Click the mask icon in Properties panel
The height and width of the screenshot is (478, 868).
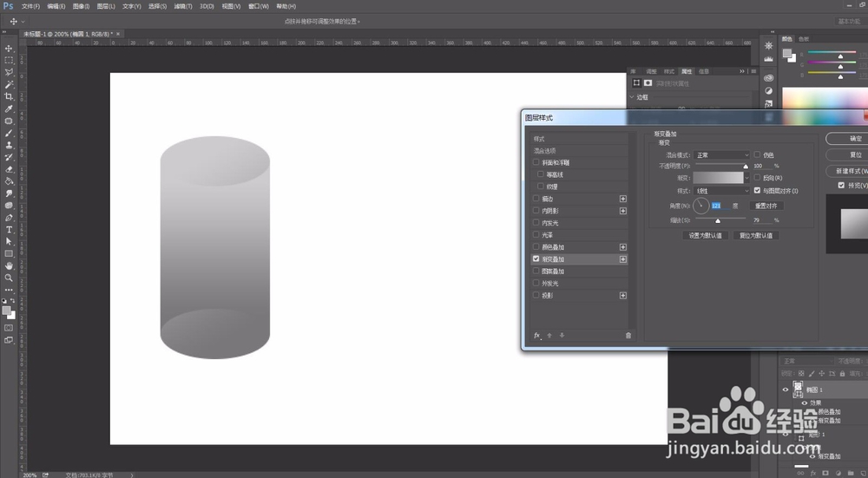pyautogui.click(x=648, y=83)
